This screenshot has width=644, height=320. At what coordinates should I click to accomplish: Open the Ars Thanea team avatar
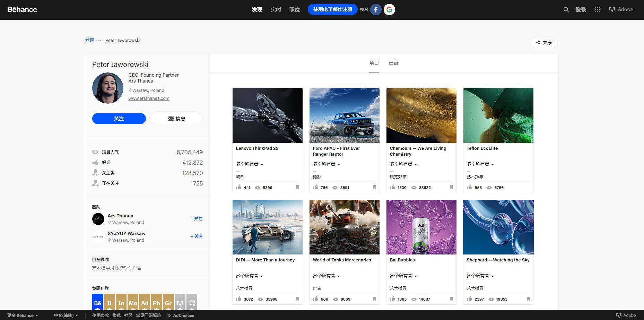click(98, 219)
